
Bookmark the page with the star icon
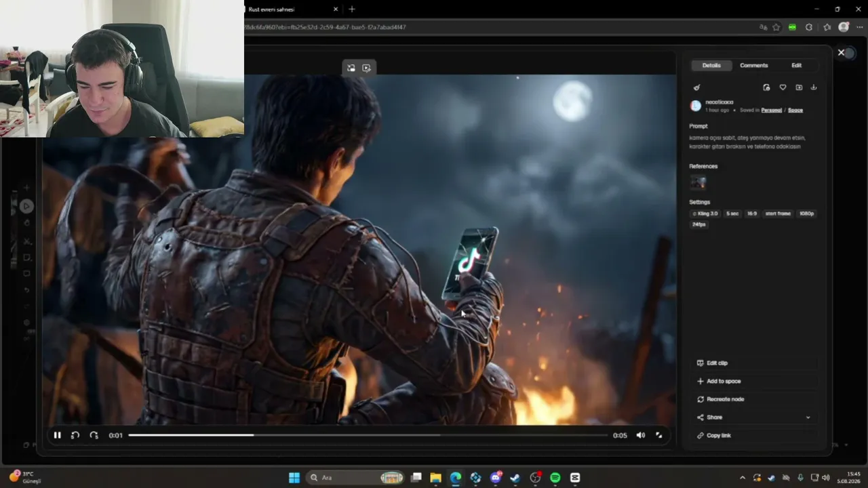(x=776, y=27)
